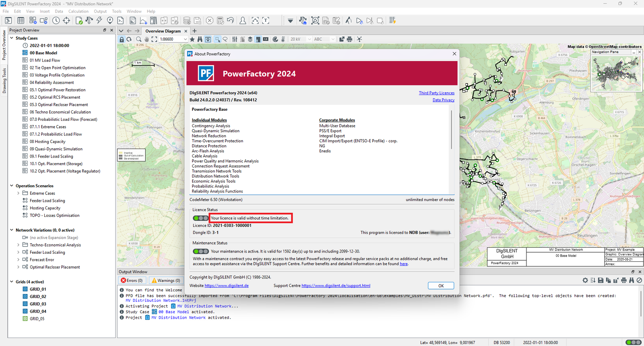
Task: Collapse the Grids (4 active) section
Action: click(x=12, y=282)
